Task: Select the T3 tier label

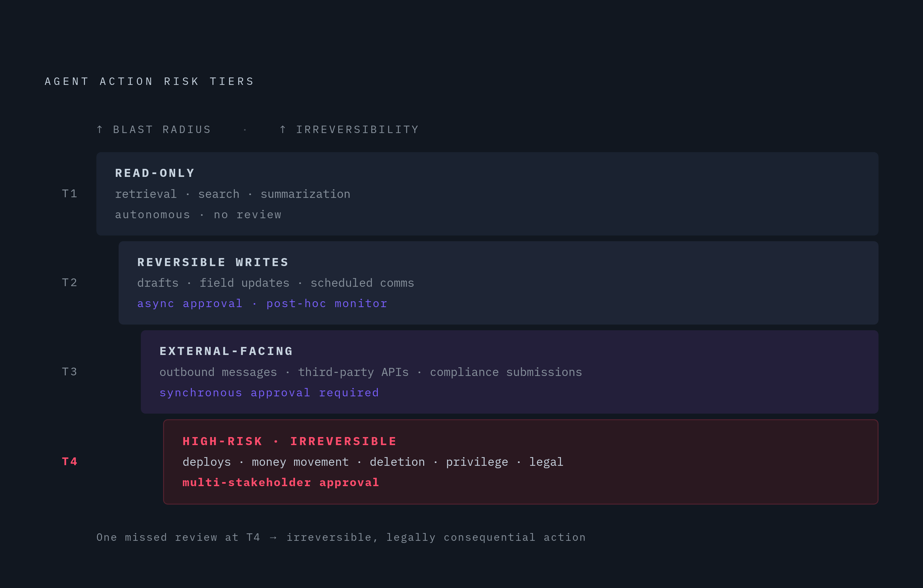Action: tap(70, 372)
